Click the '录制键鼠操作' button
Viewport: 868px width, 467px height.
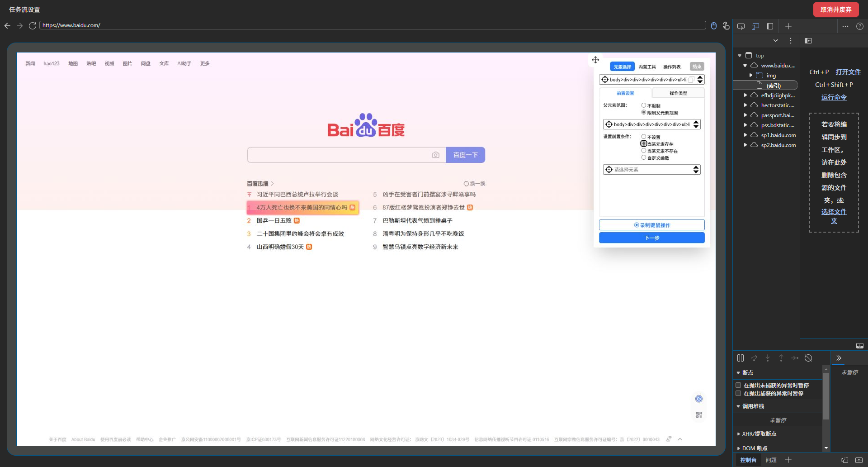point(651,225)
